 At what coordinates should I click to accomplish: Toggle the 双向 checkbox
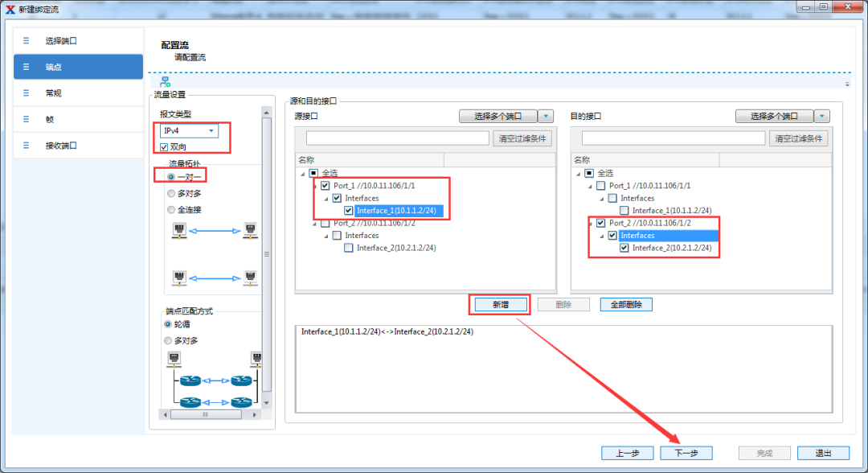164,147
